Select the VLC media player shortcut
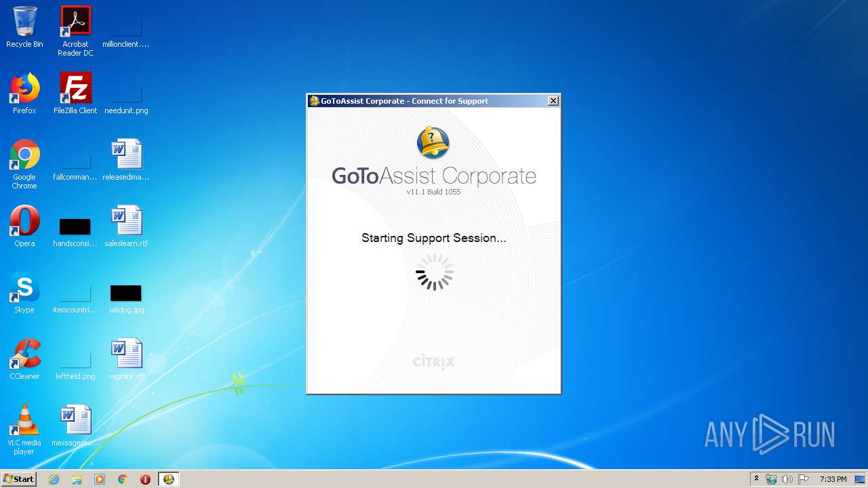The image size is (868, 488). click(x=24, y=430)
